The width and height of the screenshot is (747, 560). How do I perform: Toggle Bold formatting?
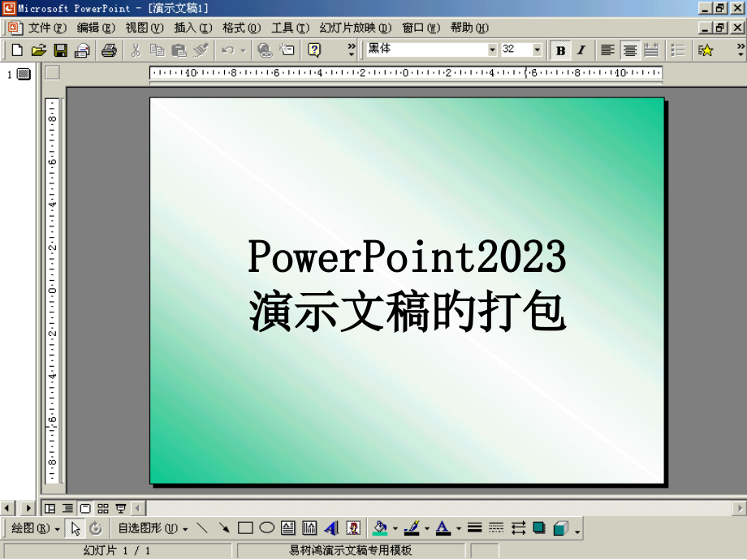click(x=561, y=50)
